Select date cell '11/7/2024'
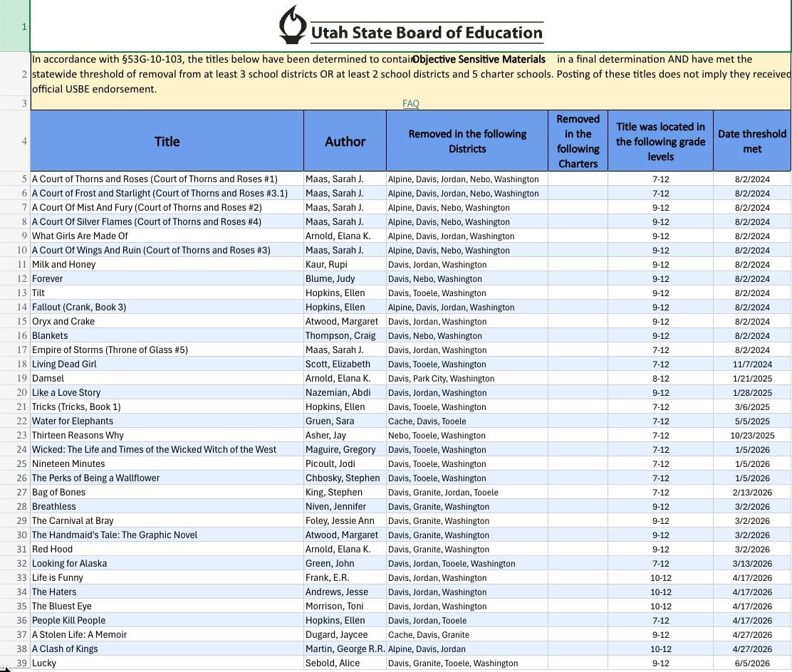 tap(752, 364)
